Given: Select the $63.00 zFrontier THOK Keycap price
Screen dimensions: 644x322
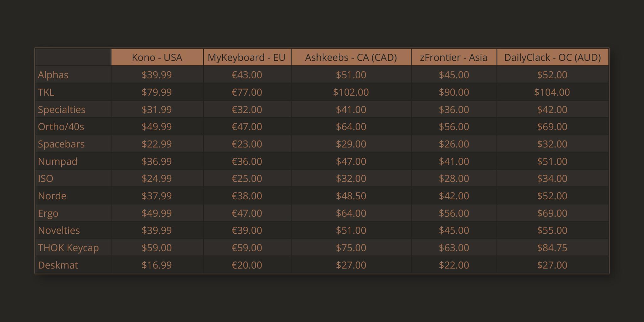Looking at the screenshot, I should 454,248.
